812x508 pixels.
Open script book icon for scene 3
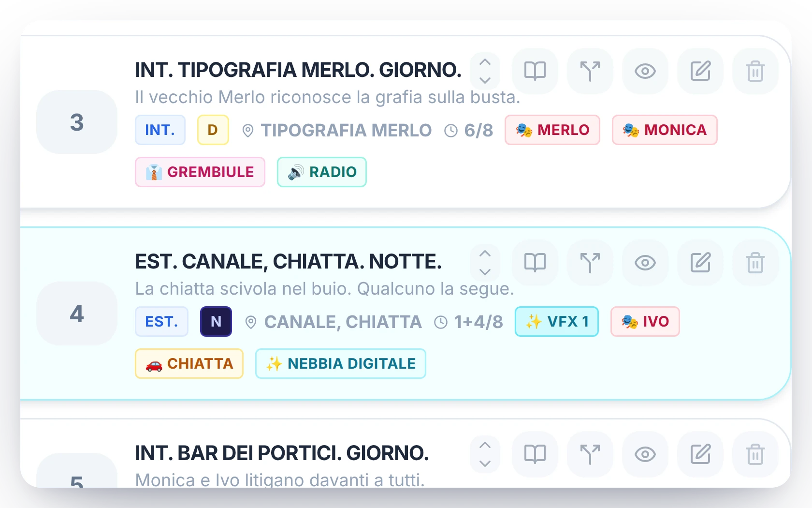click(x=535, y=71)
